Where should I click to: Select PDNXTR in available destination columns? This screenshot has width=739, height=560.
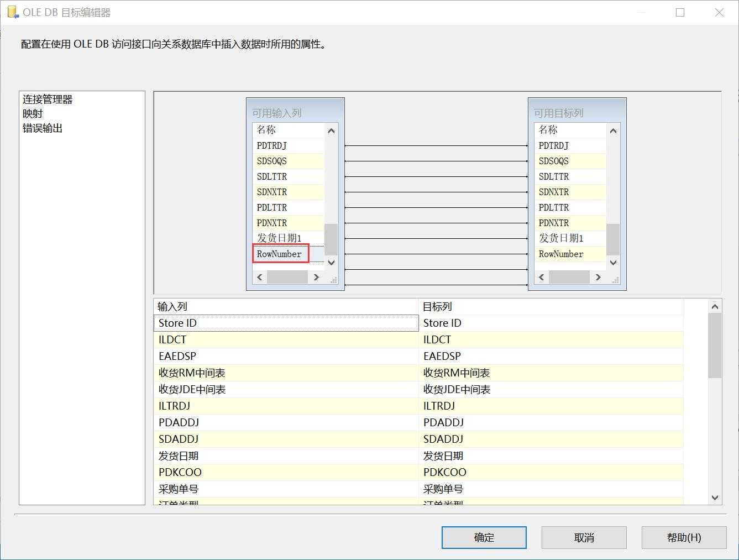point(570,223)
